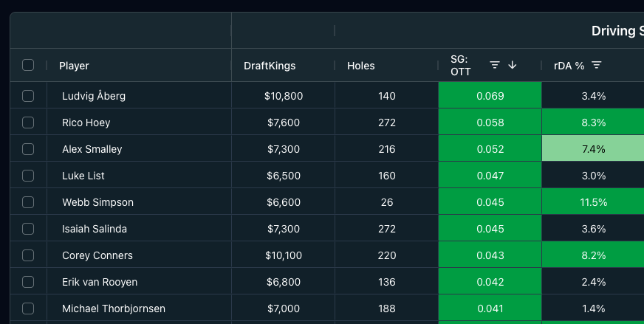Select Ludvig Åberg's 0.069 SG cell
The image size is (644, 324).
click(x=490, y=96)
